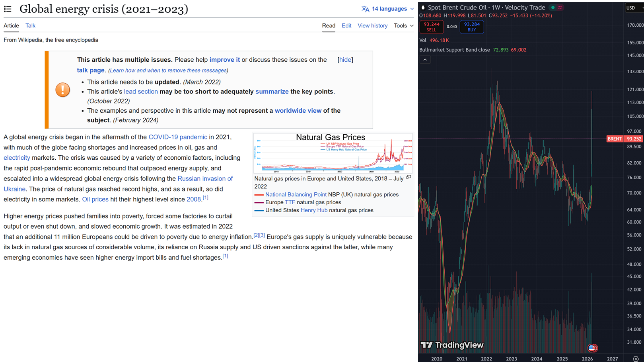
Task: Click the pink approximate-data indicator icon
Action: (x=560, y=8)
